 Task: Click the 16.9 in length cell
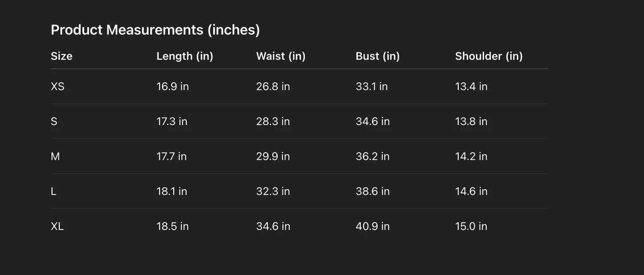pos(172,86)
